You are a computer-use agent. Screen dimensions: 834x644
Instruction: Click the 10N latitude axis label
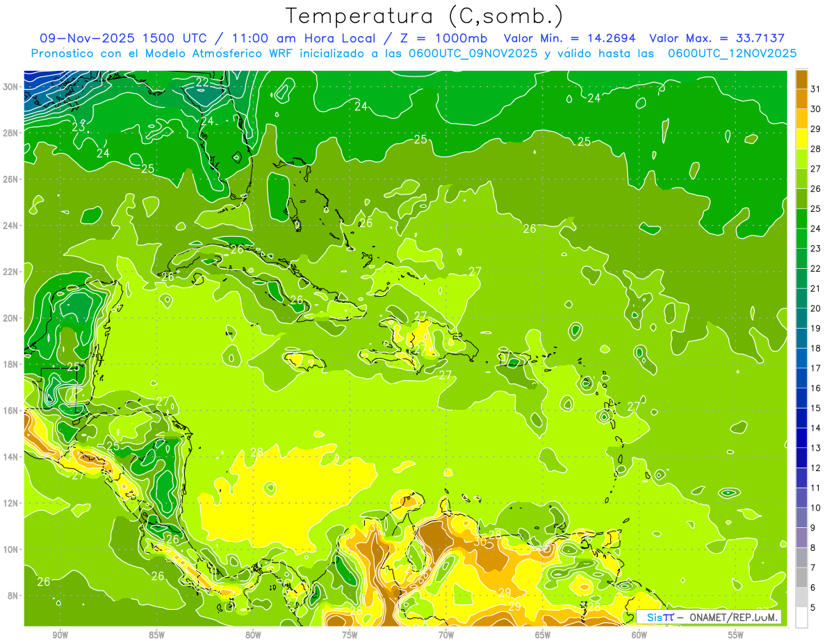pos(11,550)
